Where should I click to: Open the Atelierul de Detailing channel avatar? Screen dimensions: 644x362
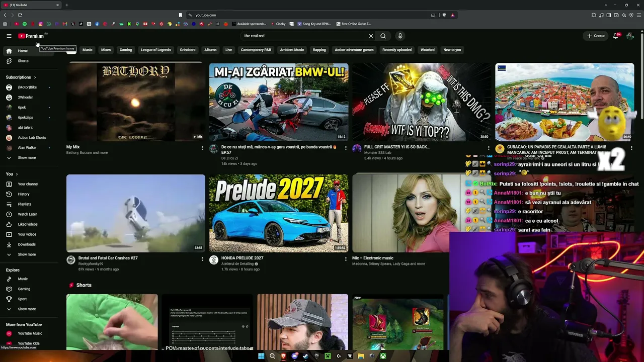click(x=214, y=260)
